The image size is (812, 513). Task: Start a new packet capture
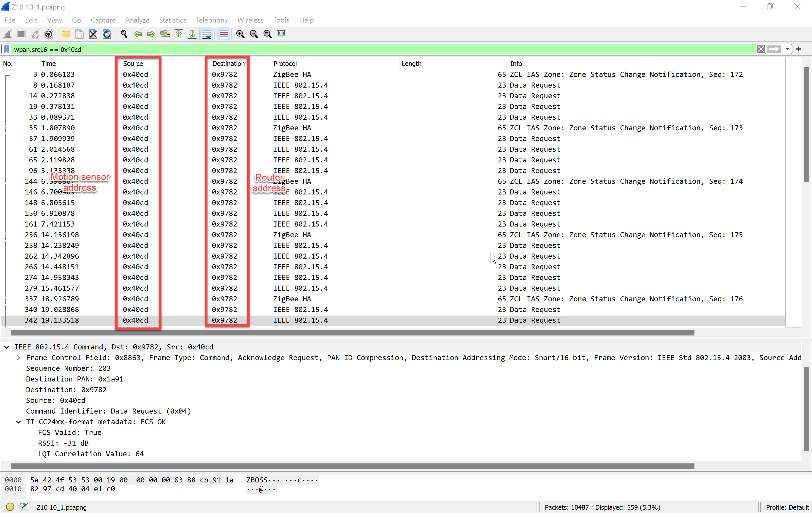pyautogui.click(x=8, y=34)
